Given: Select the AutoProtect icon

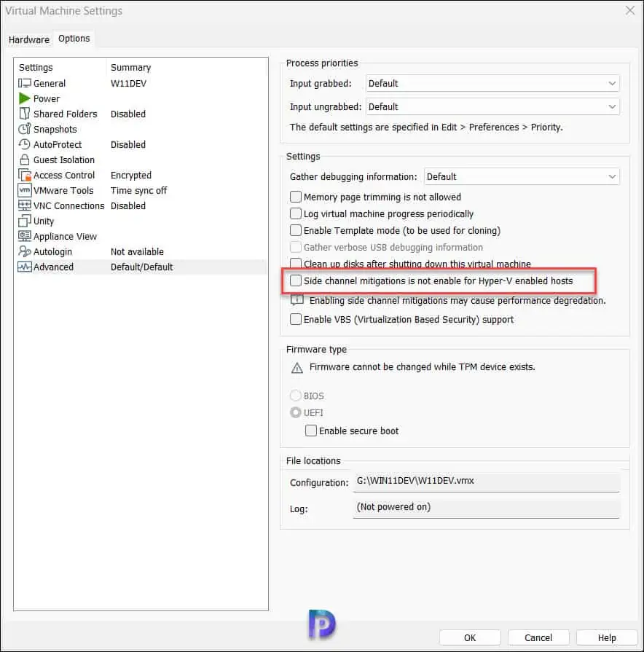Looking at the screenshot, I should point(25,144).
